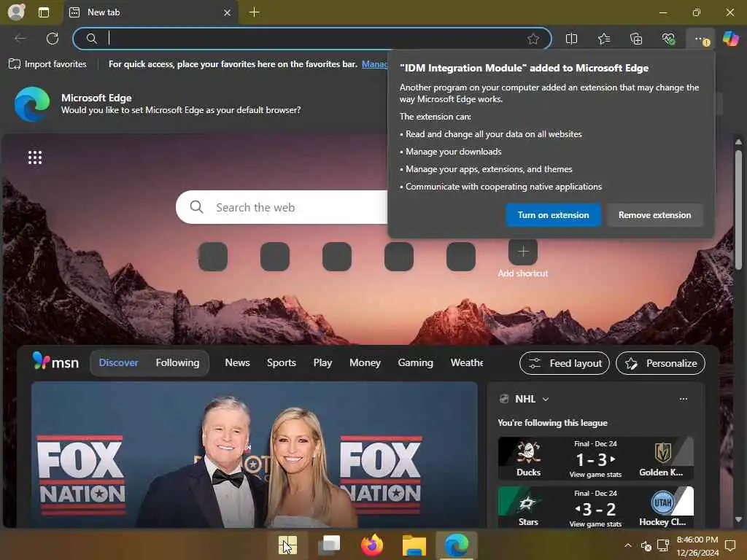Open the Gaming tab
The width and height of the screenshot is (747, 560).
click(415, 363)
